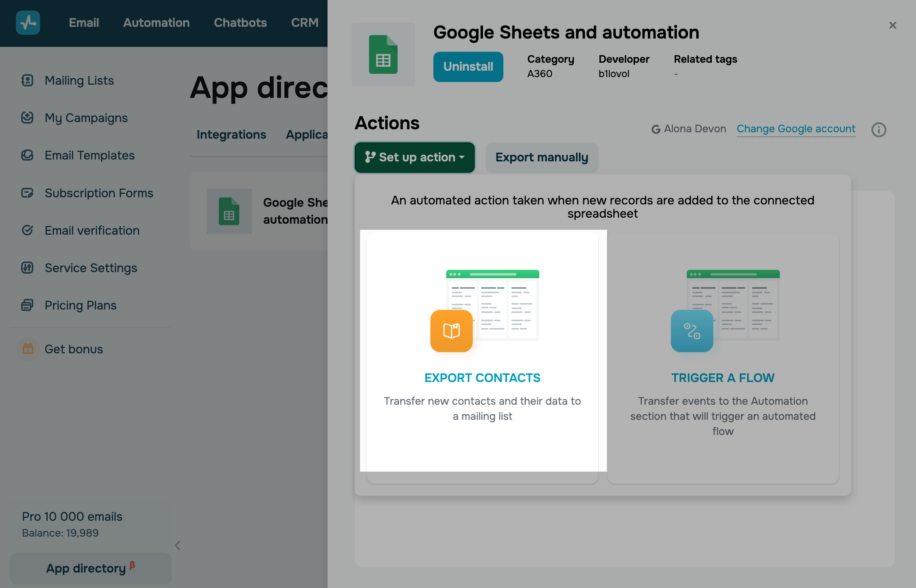Click the Export manually button
Screen dimensions: 916x588
(542, 158)
